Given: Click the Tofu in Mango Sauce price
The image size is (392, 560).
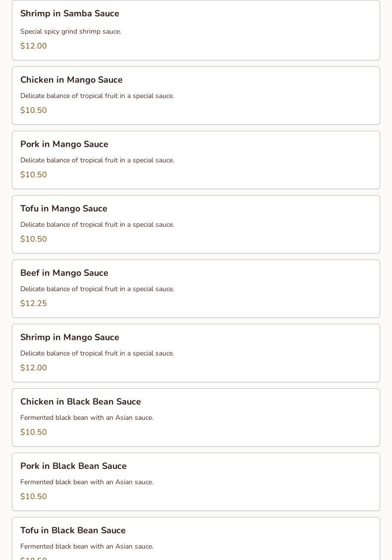Looking at the screenshot, I should 34,239.
